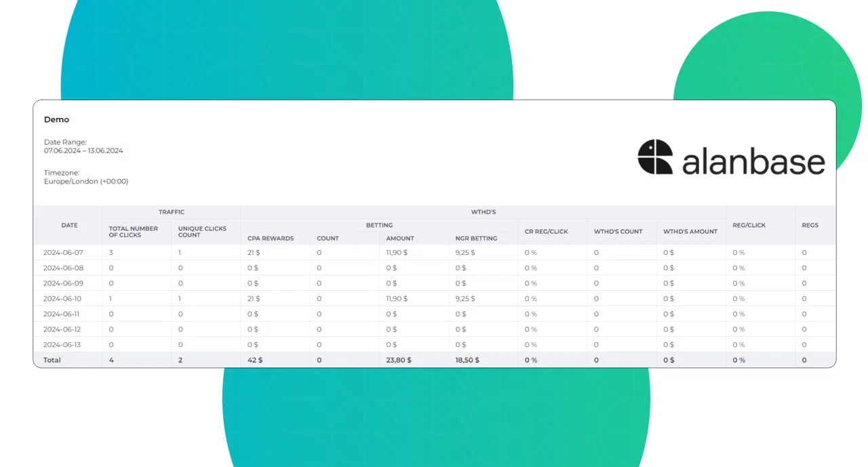Image resolution: width=868 pixels, height=467 pixels.
Task: Select the 2024-06-07 date row
Action: [62, 253]
